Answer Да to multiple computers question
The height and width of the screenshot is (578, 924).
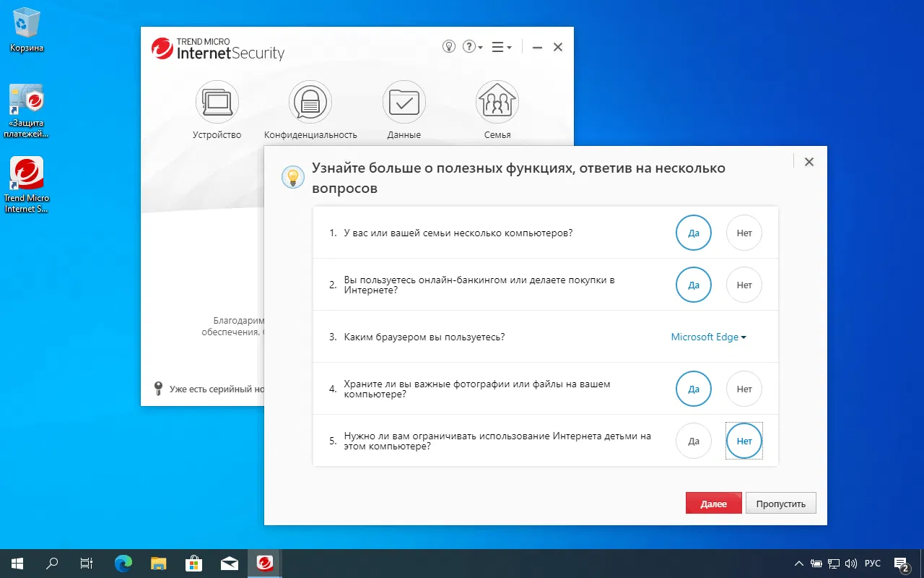[694, 233]
